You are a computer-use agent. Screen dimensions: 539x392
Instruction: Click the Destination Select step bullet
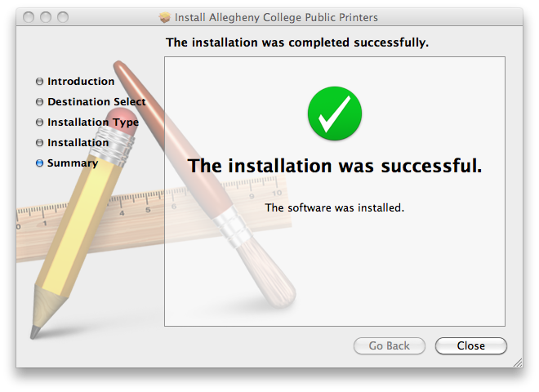39,102
